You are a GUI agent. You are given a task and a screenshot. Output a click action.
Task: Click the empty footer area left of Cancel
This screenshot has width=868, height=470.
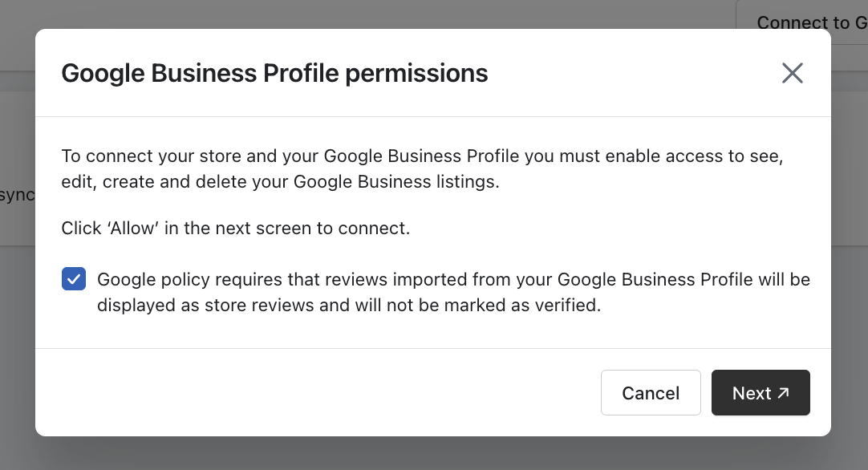click(321, 393)
